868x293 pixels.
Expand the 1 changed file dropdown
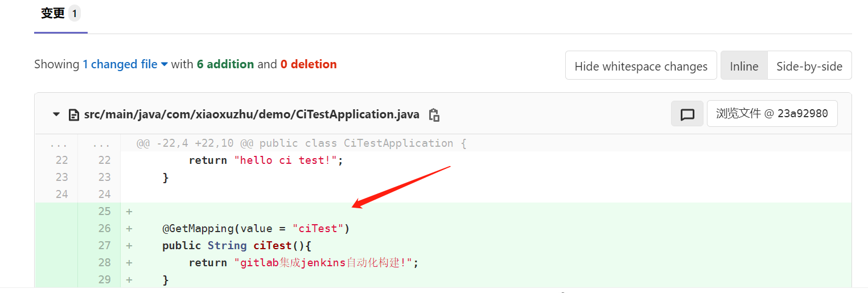(125, 64)
